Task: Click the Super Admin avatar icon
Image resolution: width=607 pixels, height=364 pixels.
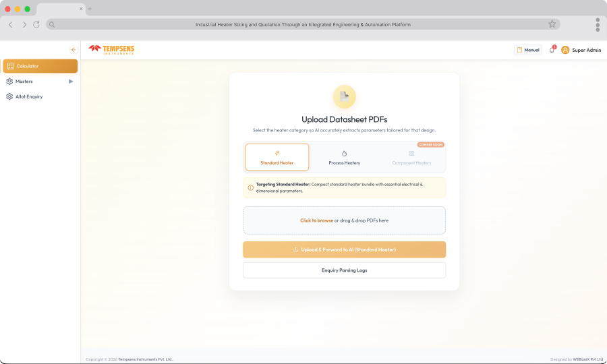Action: (x=565, y=50)
